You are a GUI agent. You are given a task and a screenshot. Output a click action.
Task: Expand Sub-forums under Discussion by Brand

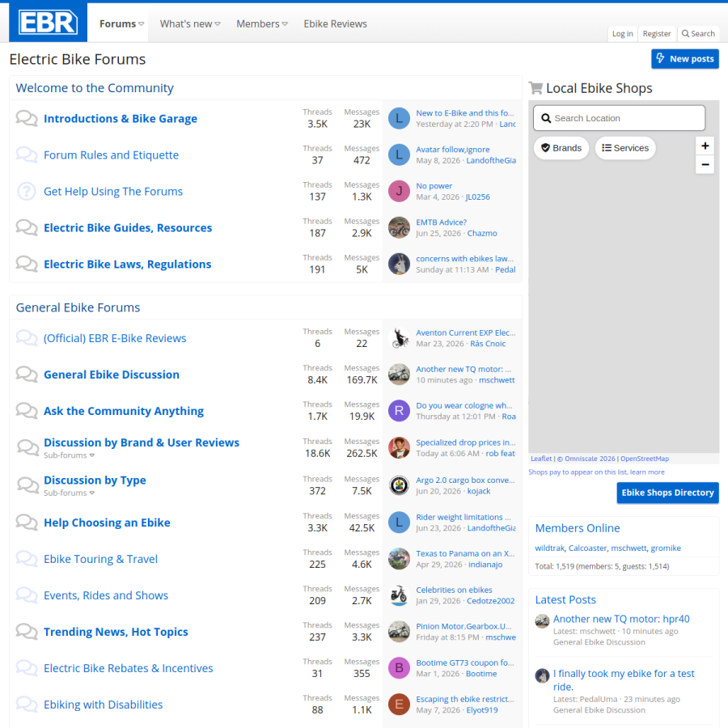point(70,455)
